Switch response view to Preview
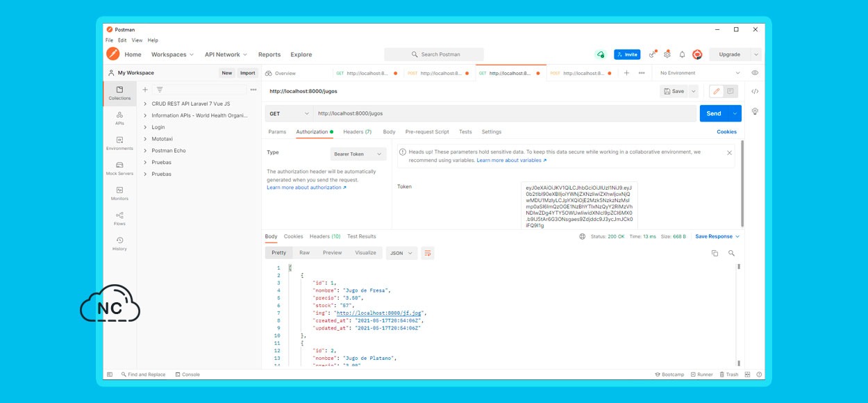The width and height of the screenshot is (868, 403). [333, 253]
